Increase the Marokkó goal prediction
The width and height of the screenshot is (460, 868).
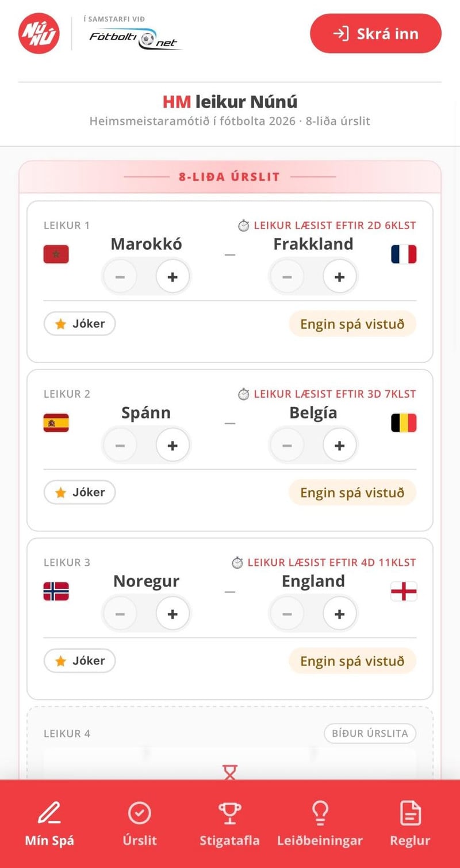tap(172, 277)
